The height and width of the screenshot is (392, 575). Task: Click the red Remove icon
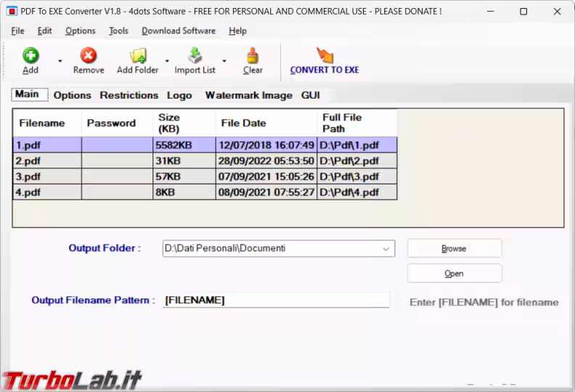coord(89,56)
